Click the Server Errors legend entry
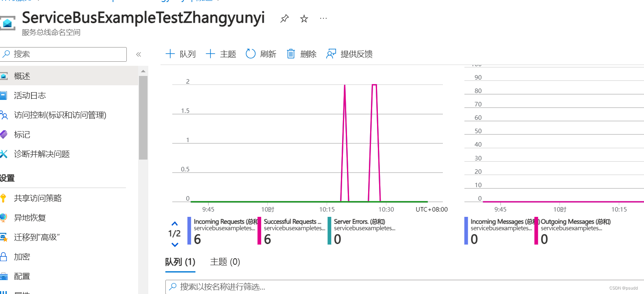 [x=362, y=231]
